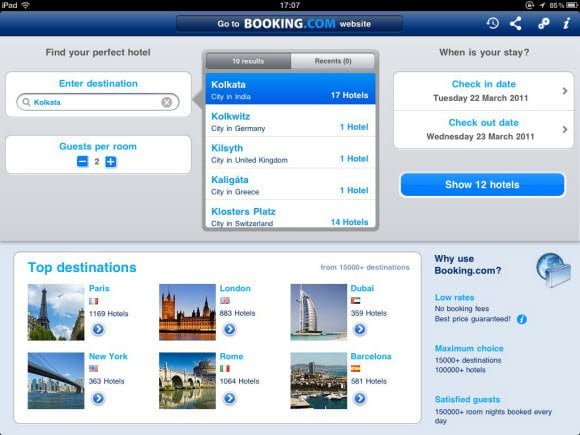
Task: Select the 10 results tab
Action: 248,61
